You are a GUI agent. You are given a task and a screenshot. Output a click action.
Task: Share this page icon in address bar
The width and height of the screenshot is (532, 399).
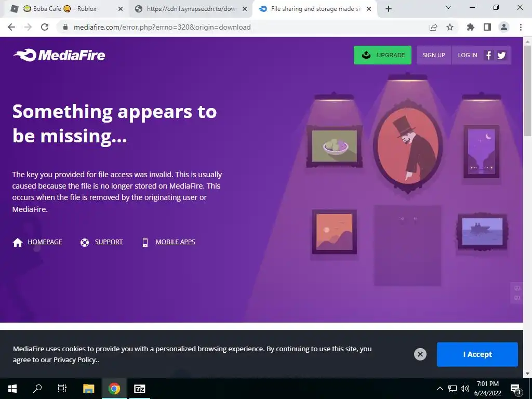coord(433,27)
